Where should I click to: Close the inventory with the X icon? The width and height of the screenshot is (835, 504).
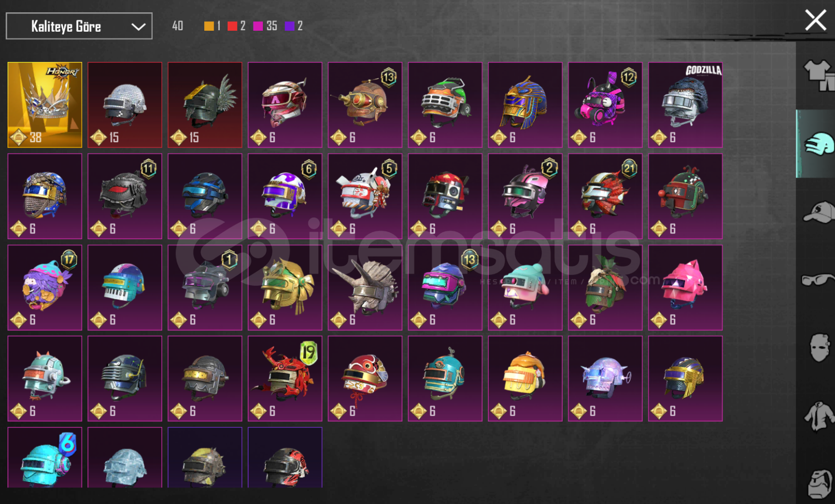(816, 20)
